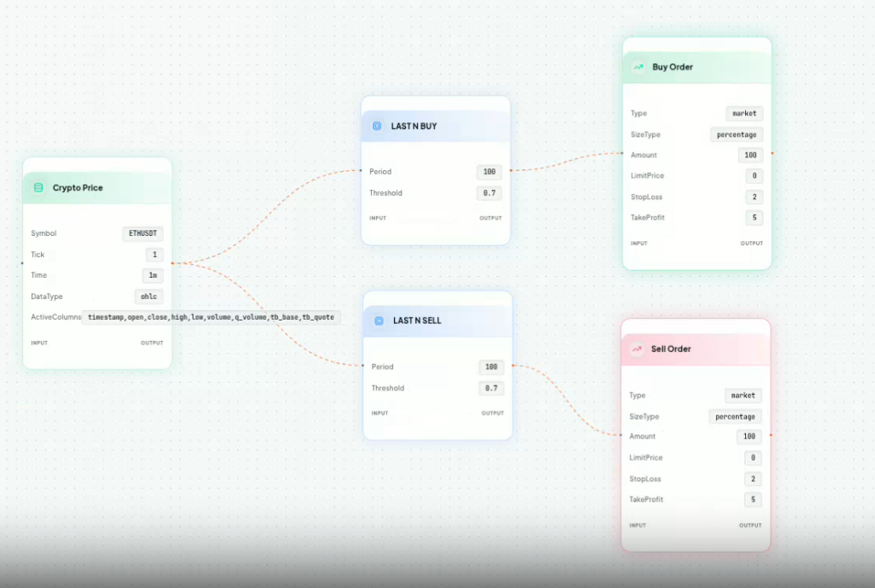Edit the Sell Order TakeProfit field
Screen dimensions: 875x588
[x=754, y=500]
